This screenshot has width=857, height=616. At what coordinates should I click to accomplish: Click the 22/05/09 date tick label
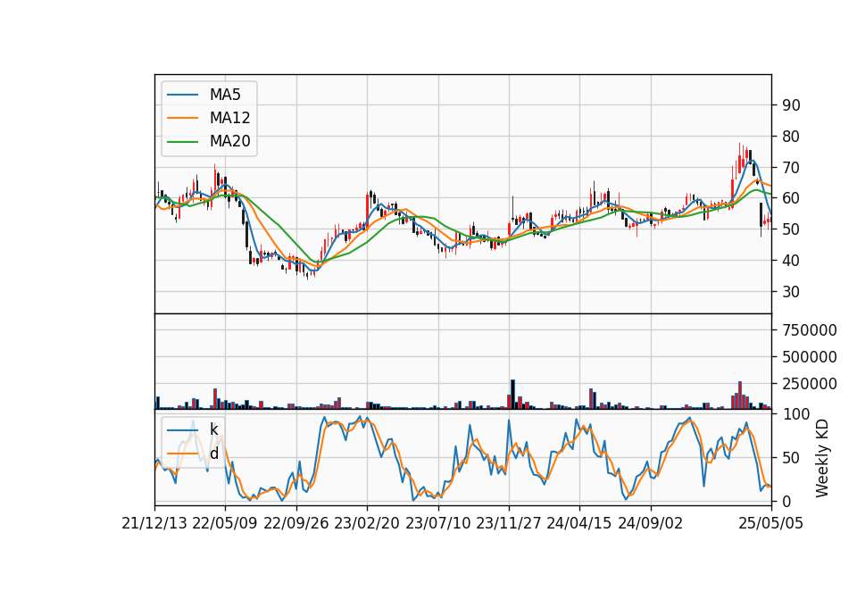(x=225, y=523)
